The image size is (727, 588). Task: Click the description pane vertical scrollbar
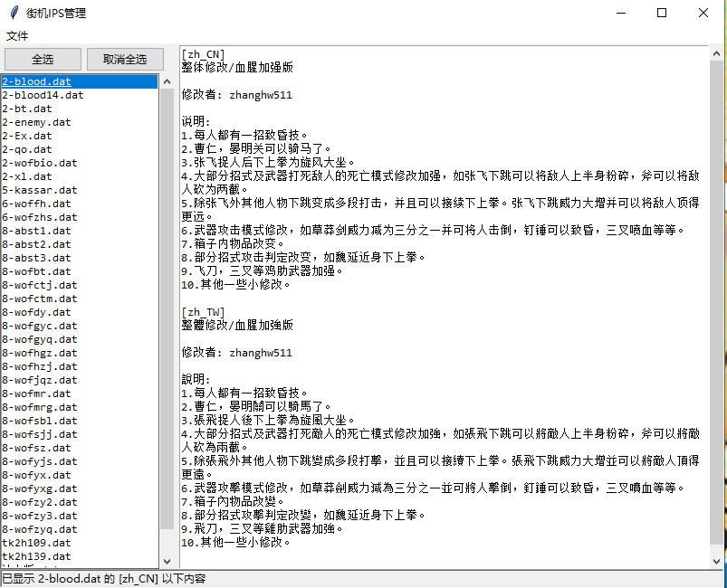(x=716, y=299)
